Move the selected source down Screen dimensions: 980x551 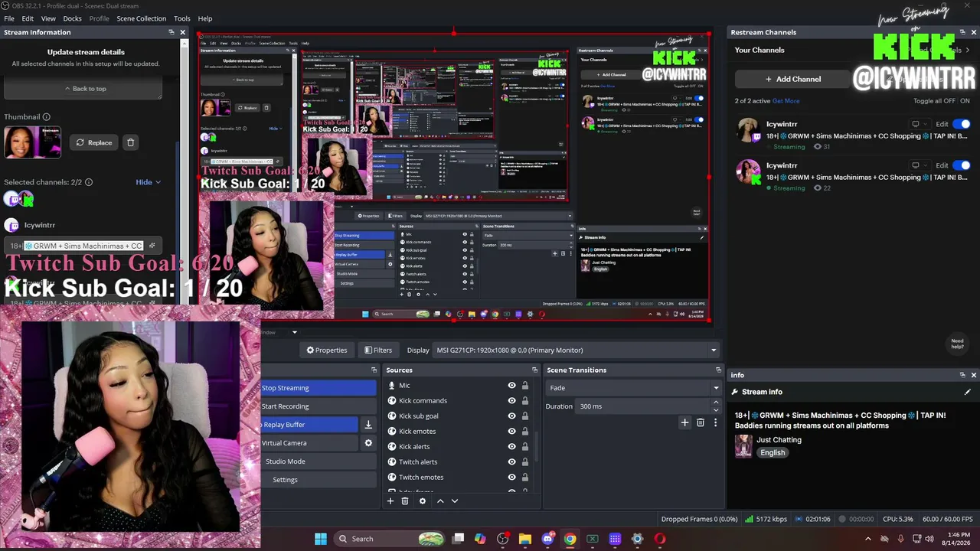point(455,501)
